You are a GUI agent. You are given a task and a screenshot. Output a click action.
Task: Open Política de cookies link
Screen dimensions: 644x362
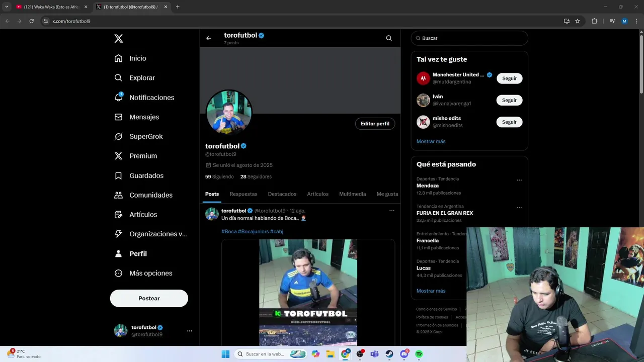point(432,317)
